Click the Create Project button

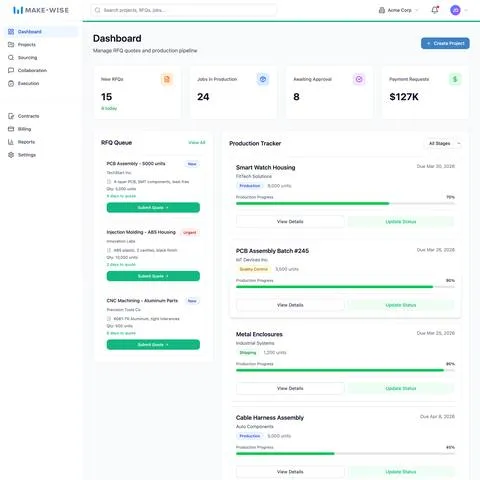click(x=445, y=43)
